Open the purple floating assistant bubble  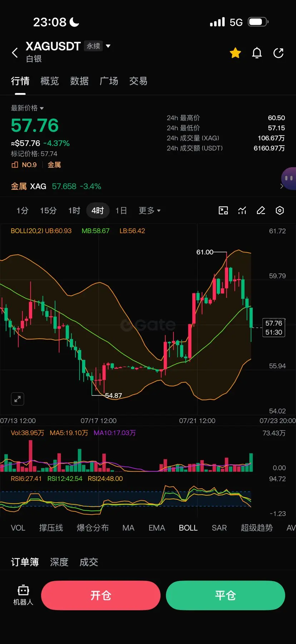pyautogui.click(x=289, y=178)
